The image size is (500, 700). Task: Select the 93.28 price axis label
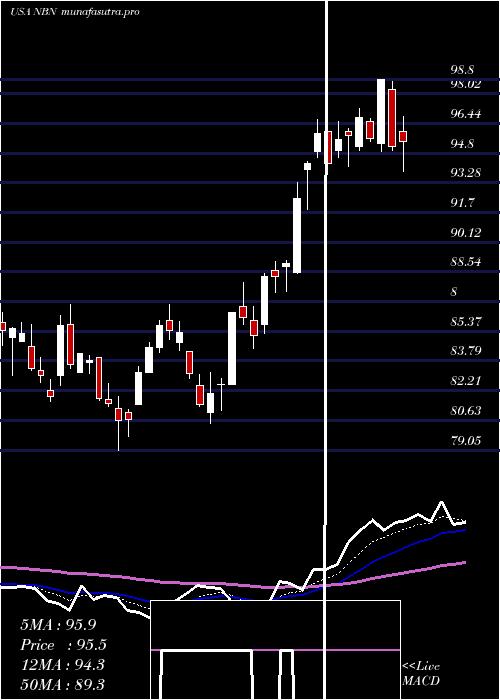pyautogui.click(x=466, y=173)
